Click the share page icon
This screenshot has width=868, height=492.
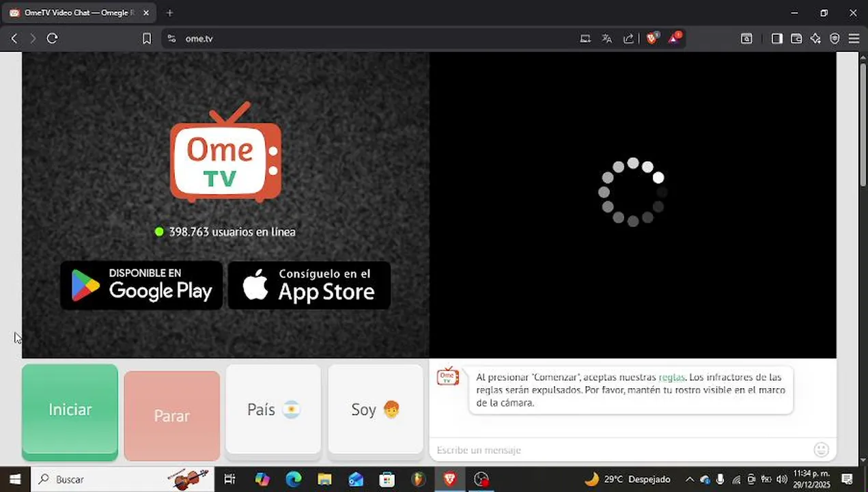coord(628,39)
